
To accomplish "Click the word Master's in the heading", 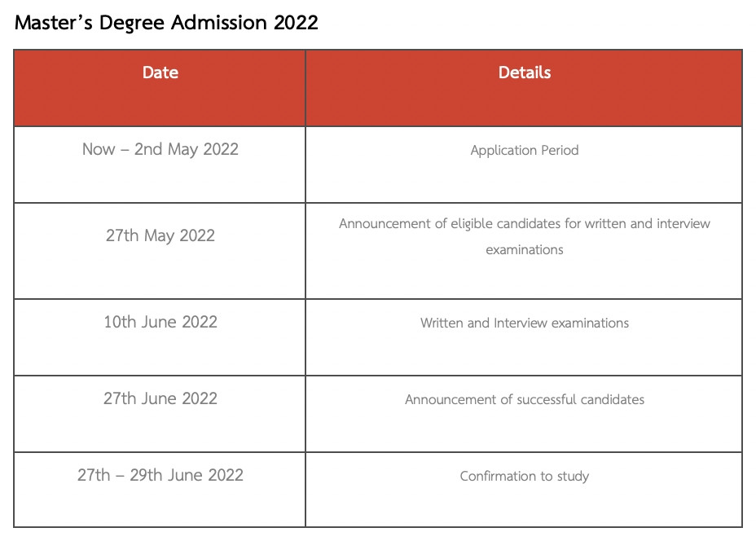I will pyautogui.click(x=54, y=23).
